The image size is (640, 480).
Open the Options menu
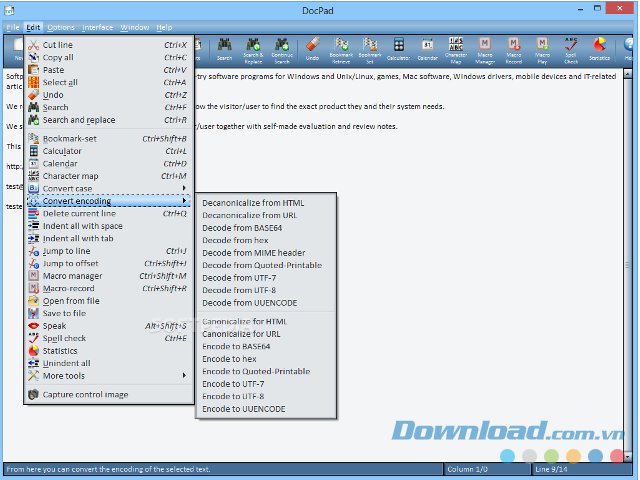[x=61, y=28]
